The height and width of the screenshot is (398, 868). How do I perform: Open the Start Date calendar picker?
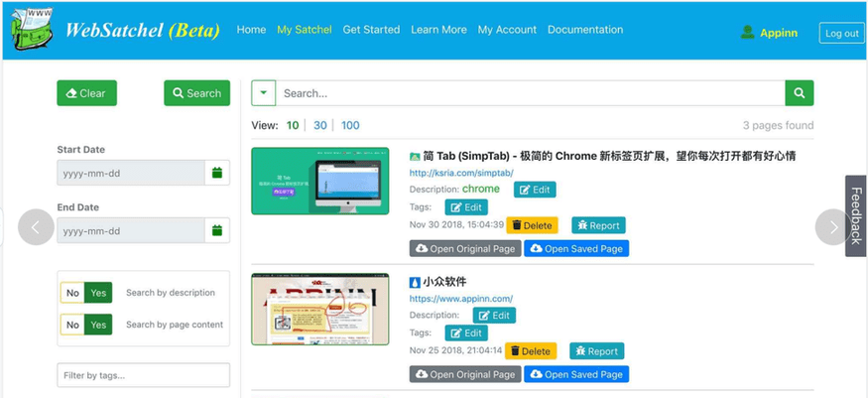pyautogui.click(x=217, y=174)
